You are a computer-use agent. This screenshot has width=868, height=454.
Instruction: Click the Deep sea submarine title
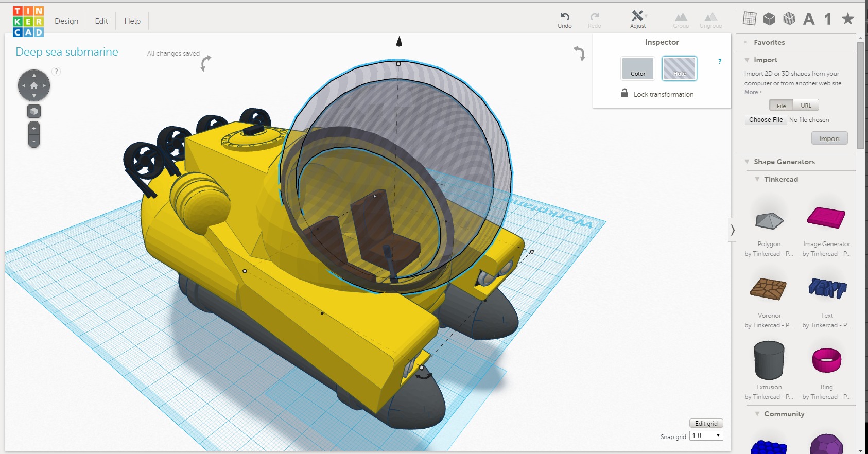pos(67,52)
